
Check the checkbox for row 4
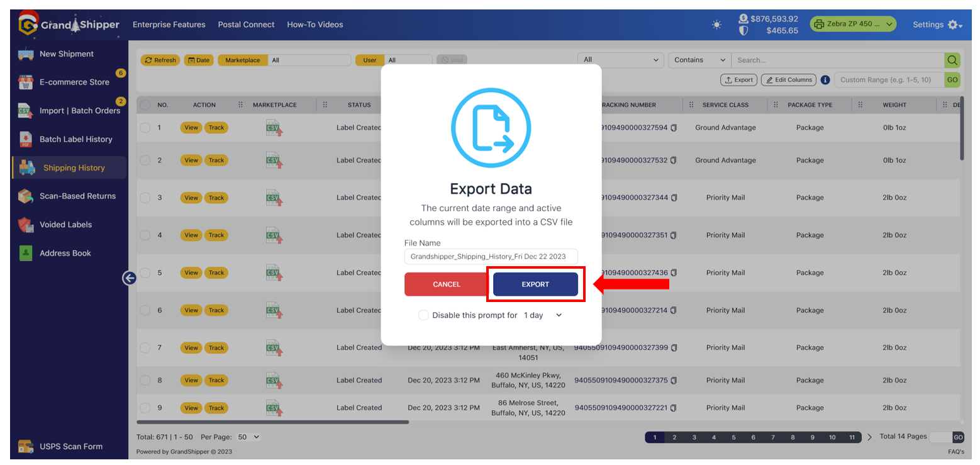[x=145, y=235]
